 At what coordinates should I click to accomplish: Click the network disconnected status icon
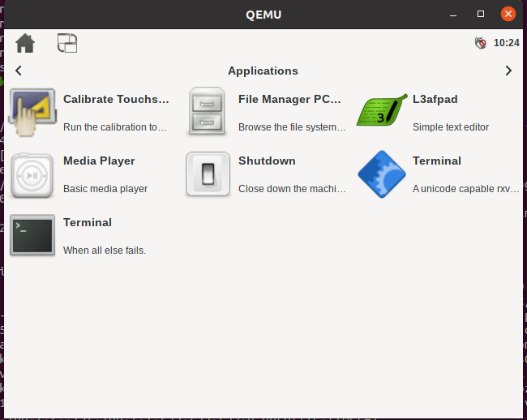pyautogui.click(x=480, y=43)
